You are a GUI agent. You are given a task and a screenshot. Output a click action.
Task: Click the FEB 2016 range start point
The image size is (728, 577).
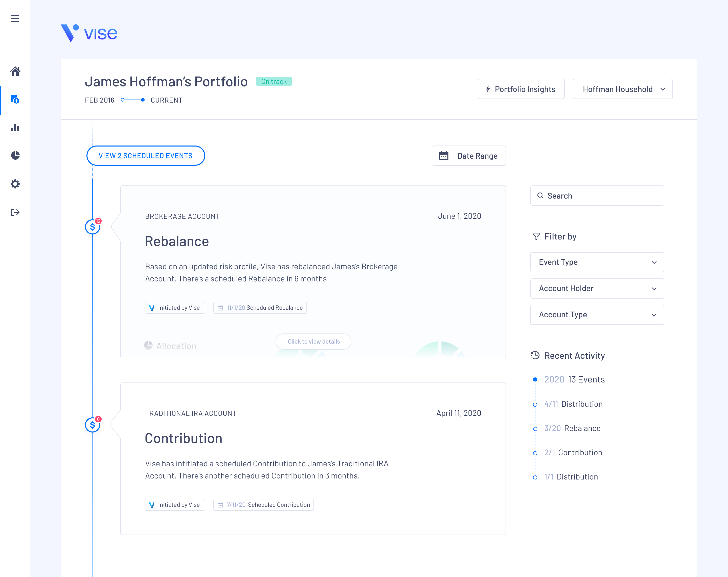pyautogui.click(x=123, y=100)
